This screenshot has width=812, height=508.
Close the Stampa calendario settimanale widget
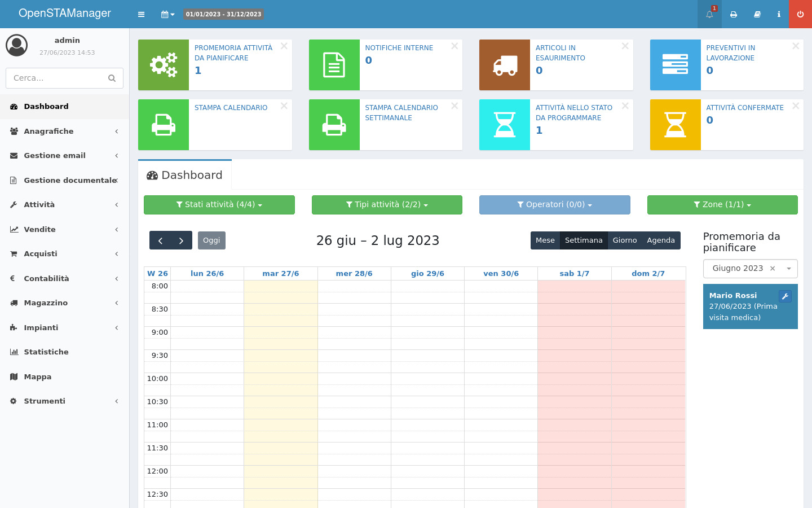(x=454, y=106)
